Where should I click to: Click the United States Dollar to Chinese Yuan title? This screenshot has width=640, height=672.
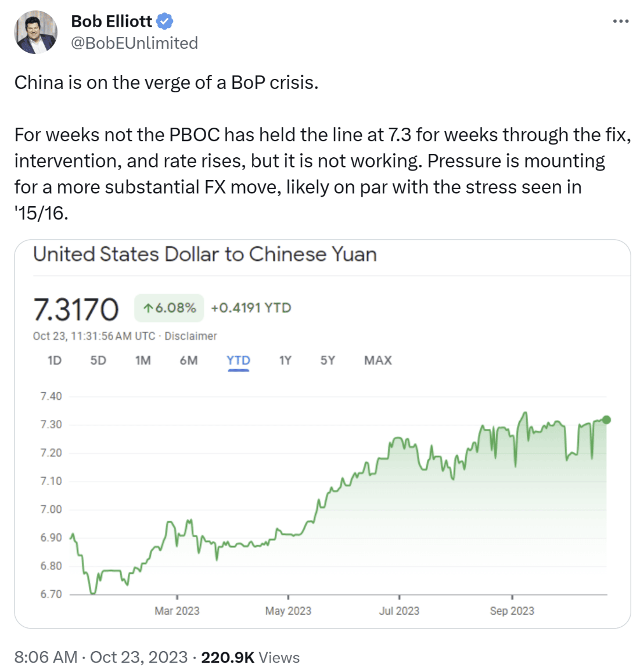click(205, 254)
